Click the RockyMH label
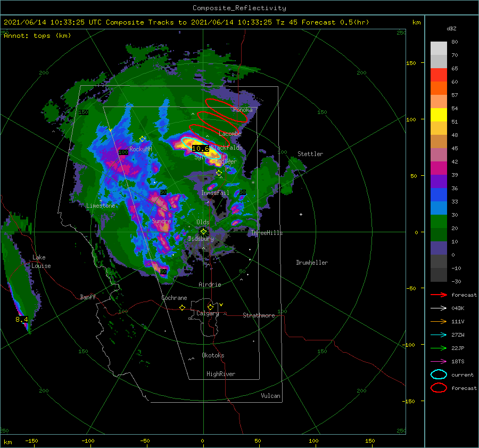 (x=141, y=149)
